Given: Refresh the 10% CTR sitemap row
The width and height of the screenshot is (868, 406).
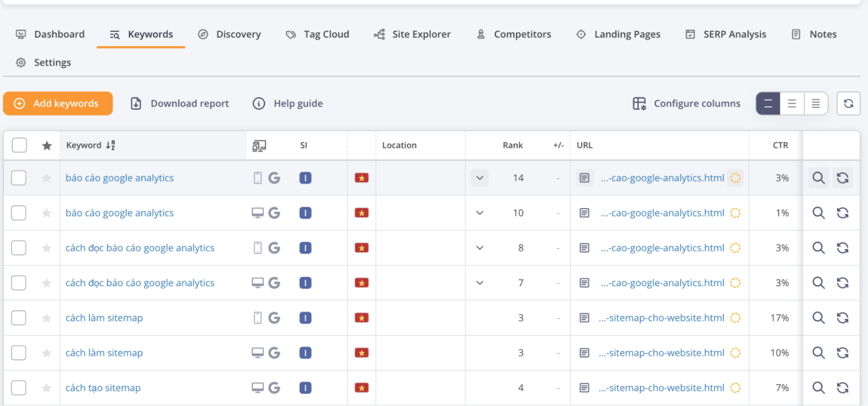Looking at the screenshot, I should 843,353.
